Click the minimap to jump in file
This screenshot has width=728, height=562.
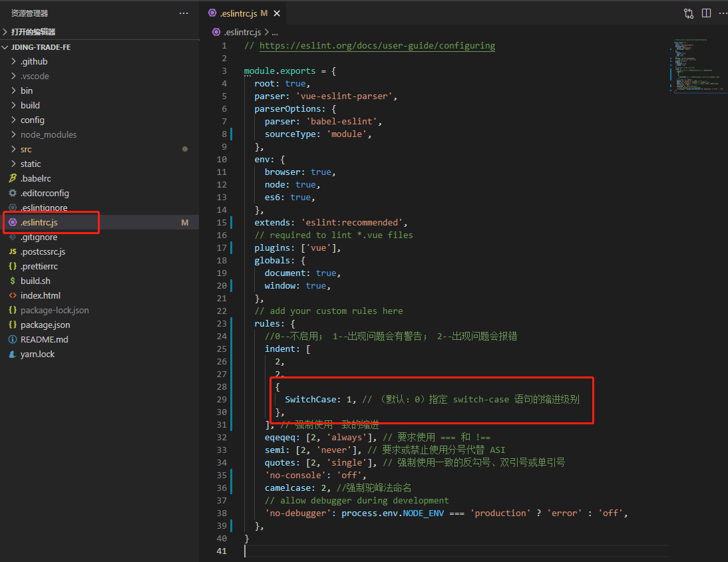(x=697, y=65)
